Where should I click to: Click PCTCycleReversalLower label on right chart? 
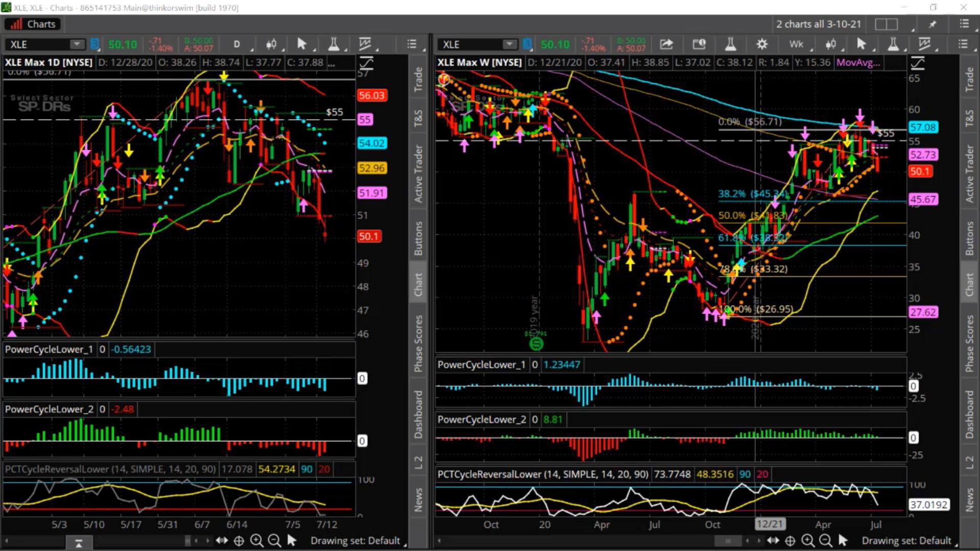[543, 474]
